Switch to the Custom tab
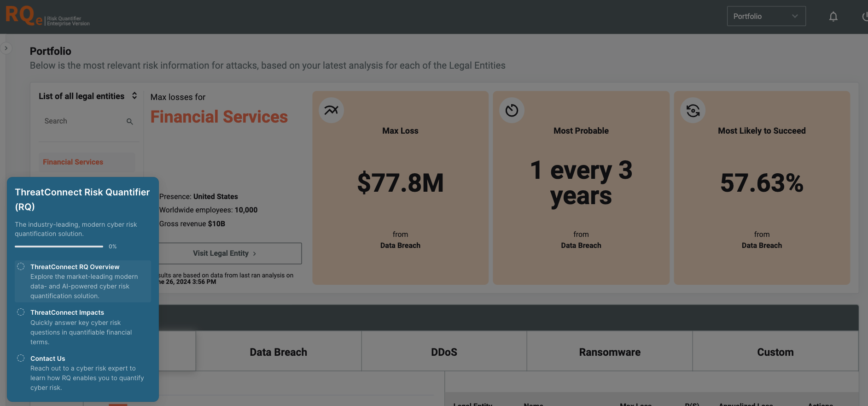This screenshot has height=406, width=868. pos(775,352)
